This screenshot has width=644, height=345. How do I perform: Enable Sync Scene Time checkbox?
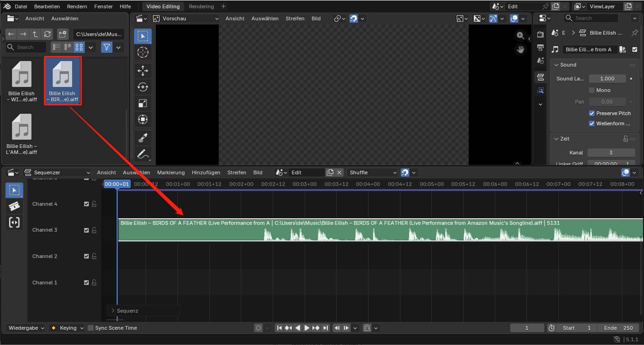click(91, 328)
